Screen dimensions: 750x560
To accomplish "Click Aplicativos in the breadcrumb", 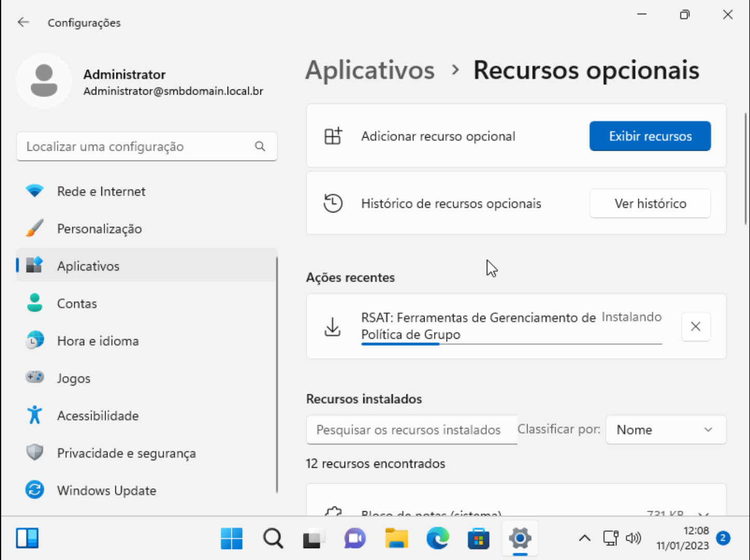I will tap(370, 70).
